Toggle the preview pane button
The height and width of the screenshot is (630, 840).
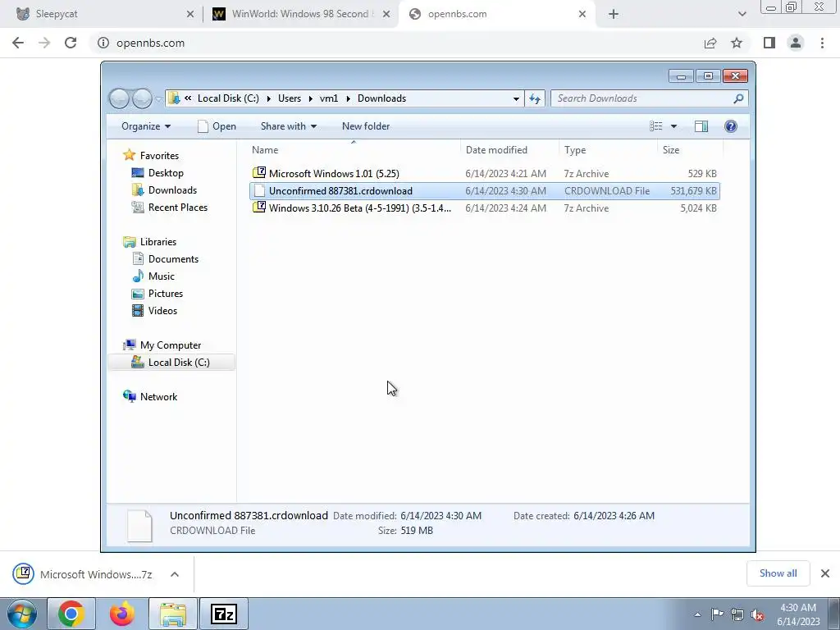[701, 126]
